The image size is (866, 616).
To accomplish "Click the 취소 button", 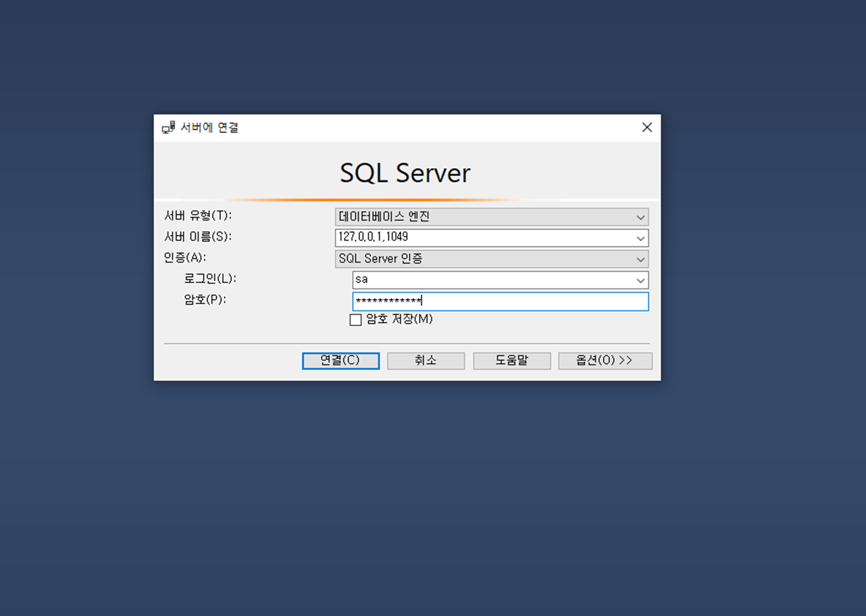I will point(426,361).
